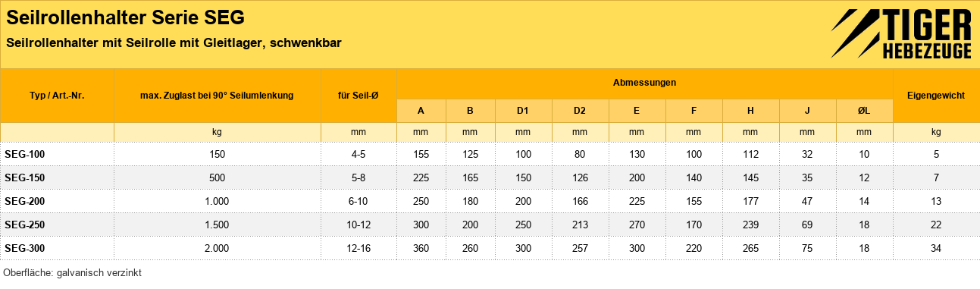The width and height of the screenshot is (980, 289).
Task: Click the für Seil-Ø column header
Action: click(358, 96)
